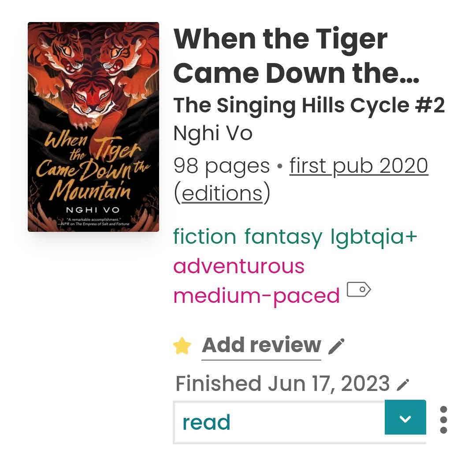This screenshot has height=476, width=476.
Task: Expand the reading status dropdown arrow
Action: click(405, 418)
